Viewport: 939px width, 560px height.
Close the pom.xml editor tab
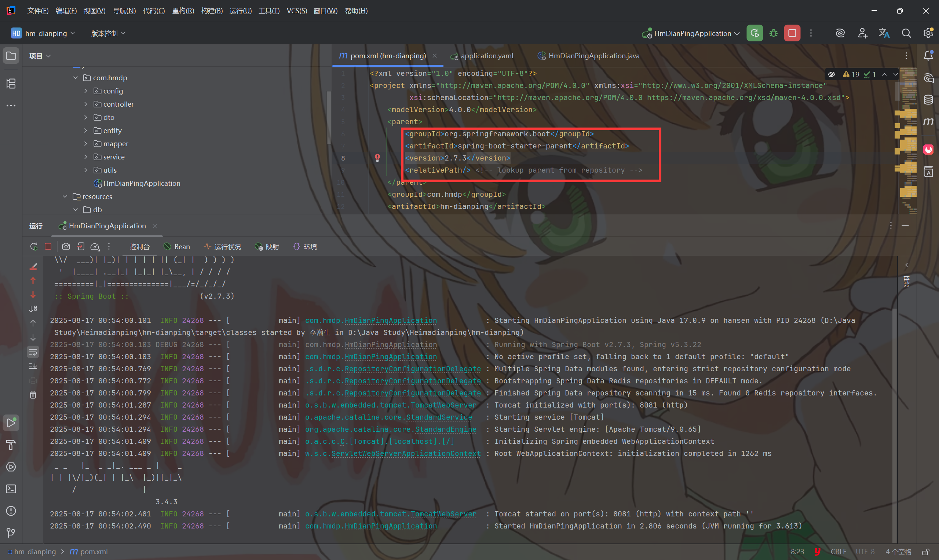(435, 56)
